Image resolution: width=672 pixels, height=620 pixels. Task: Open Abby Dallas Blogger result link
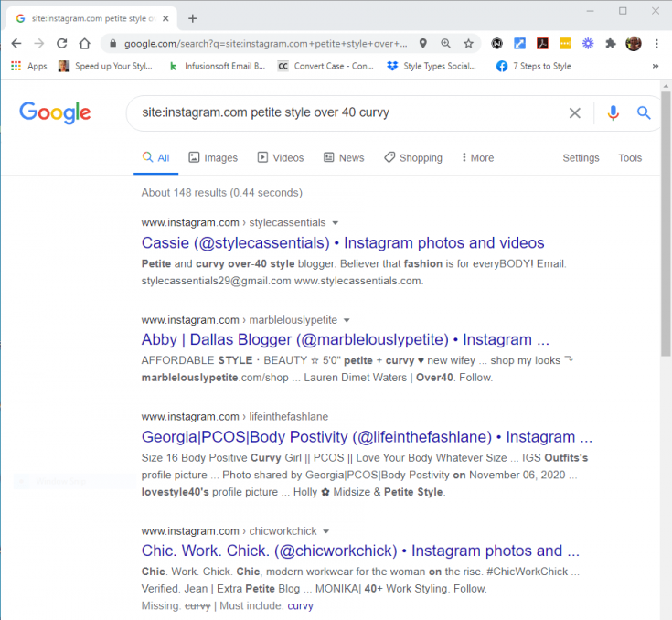[x=345, y=339]
